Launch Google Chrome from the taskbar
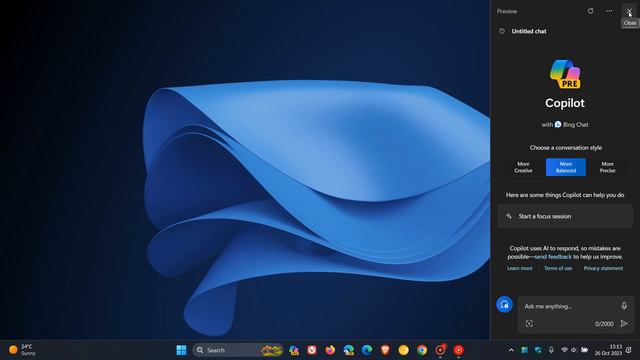Image resolution: width=640 pixels, height=360 pixels. coord(422,350)
